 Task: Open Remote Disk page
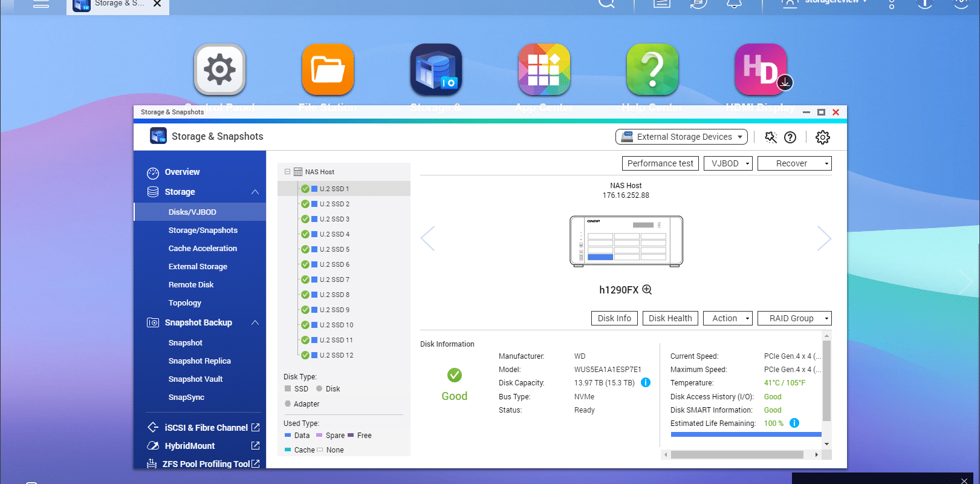(x=191, y=284)
